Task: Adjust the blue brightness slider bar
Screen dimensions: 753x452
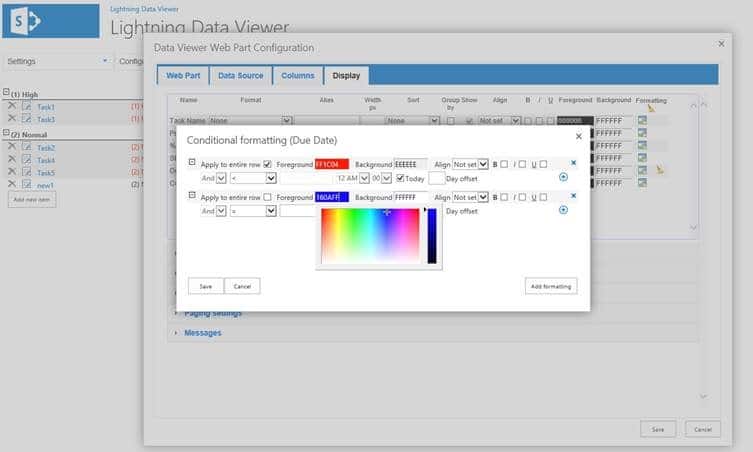Action: [432, 236]
